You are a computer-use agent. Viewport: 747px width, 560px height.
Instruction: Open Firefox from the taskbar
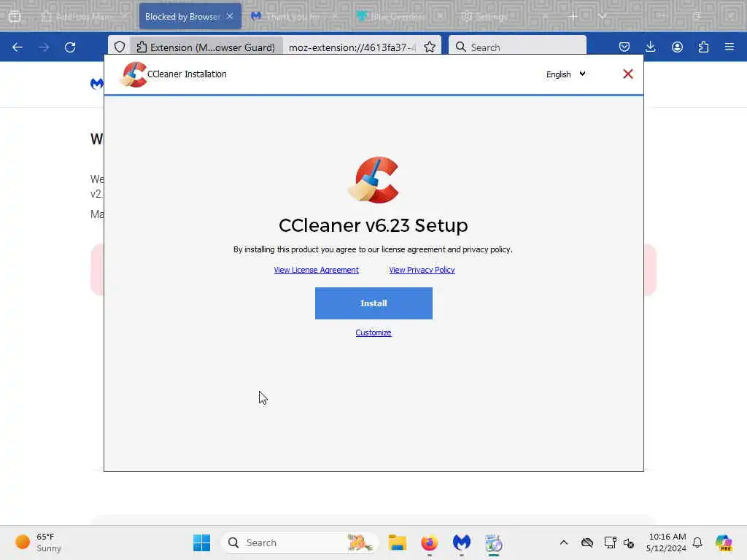click(429, 542)
